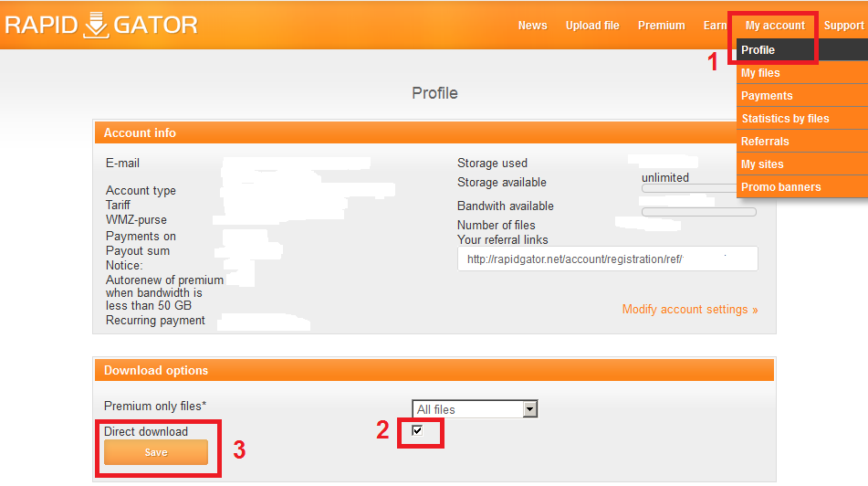
Task: Expand the Premium only files dropdown
Action: (x=475, y=409)
